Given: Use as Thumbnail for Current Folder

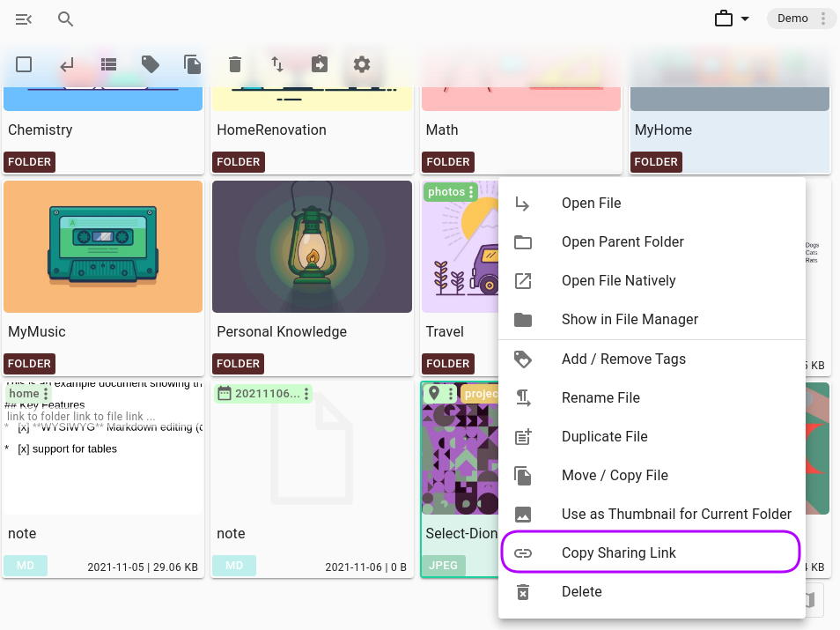Looking at the screenshot, I should tap(652, 515).
